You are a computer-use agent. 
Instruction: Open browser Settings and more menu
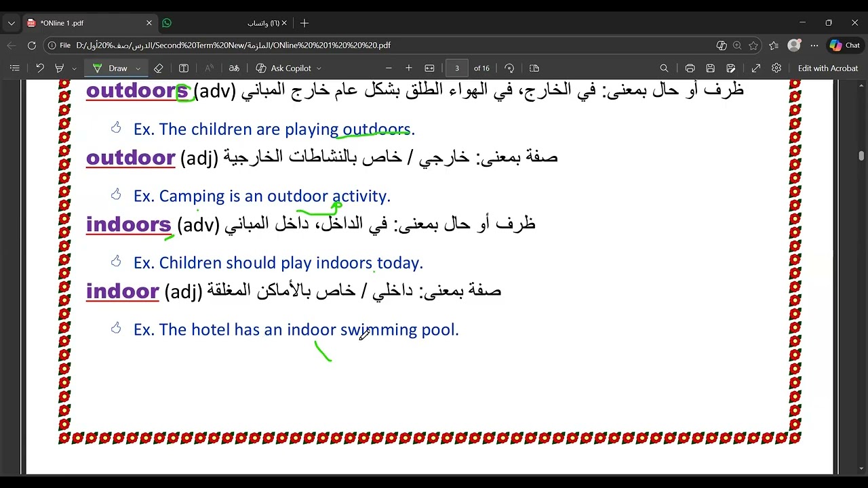tap(814, 45)
